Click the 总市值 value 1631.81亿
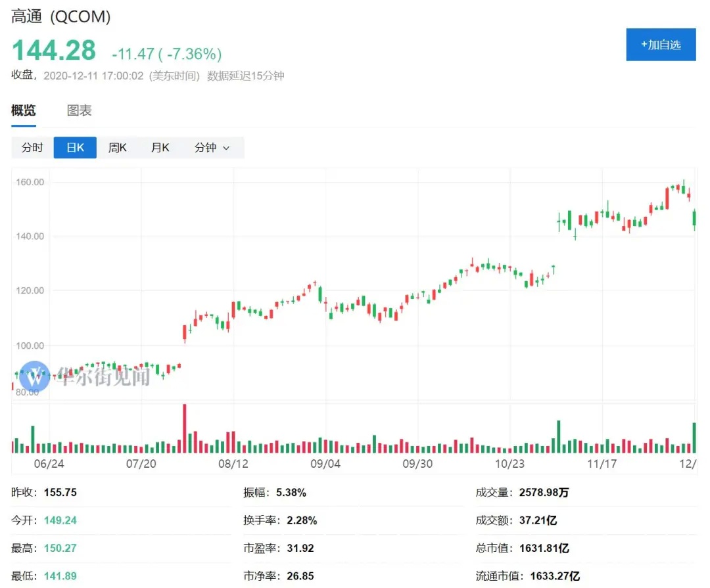710x588 pixels. pyautogui.click(x=544, y=548)
